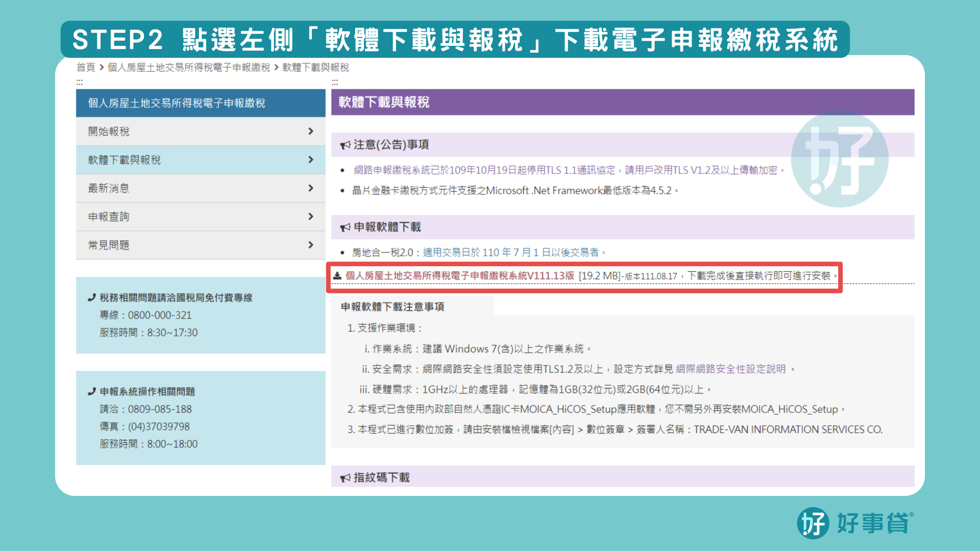Image resolution: width=980 pixels, height=551 pixels.
Task: Click the Microsoft .Net Framework 4.5.2 notice
Action: pos(515,191)
